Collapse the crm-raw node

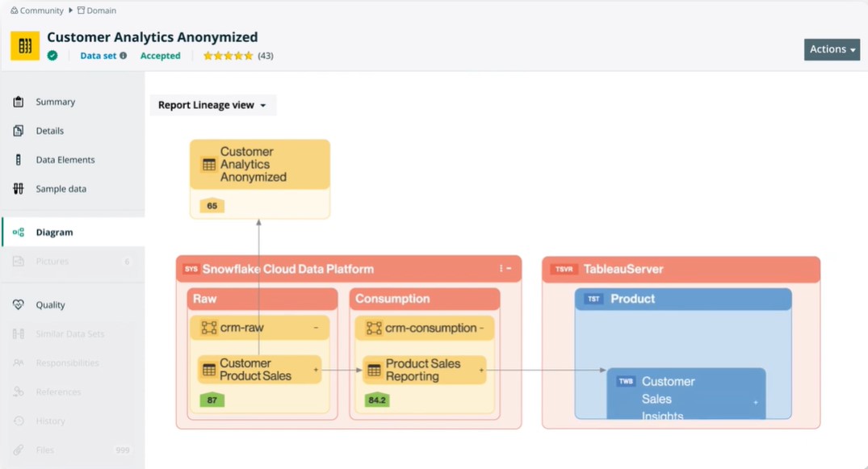(316, 328)
